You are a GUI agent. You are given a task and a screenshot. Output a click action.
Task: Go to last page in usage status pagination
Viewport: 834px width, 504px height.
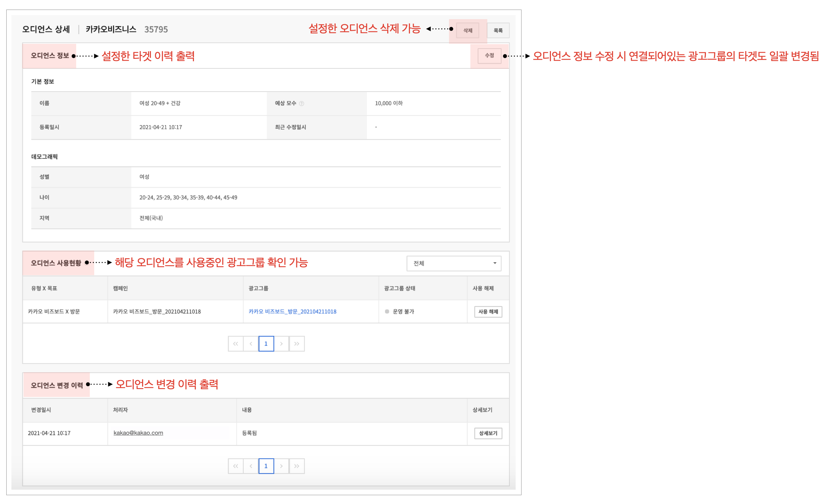point(297,344)
